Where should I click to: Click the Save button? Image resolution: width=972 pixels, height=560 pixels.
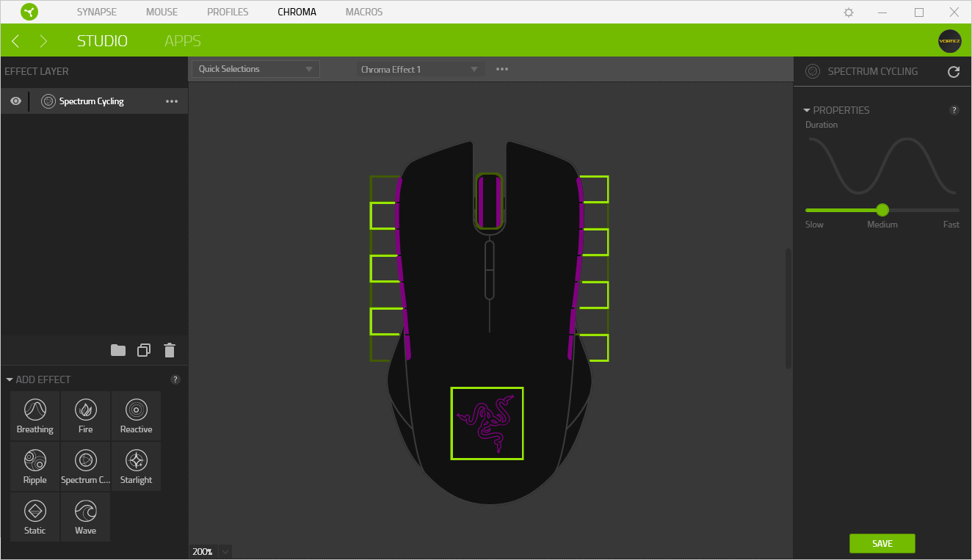pos(882,543)
